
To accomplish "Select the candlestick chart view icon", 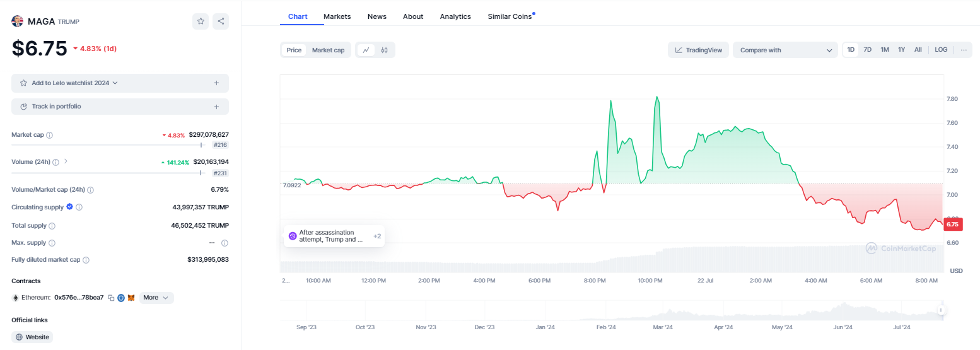I will [x=384, y=50].
